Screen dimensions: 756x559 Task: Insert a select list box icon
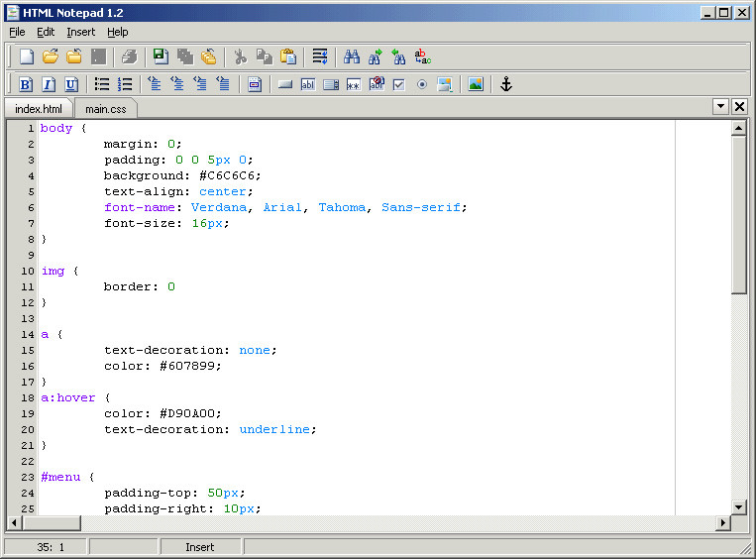tap(331, 84)
